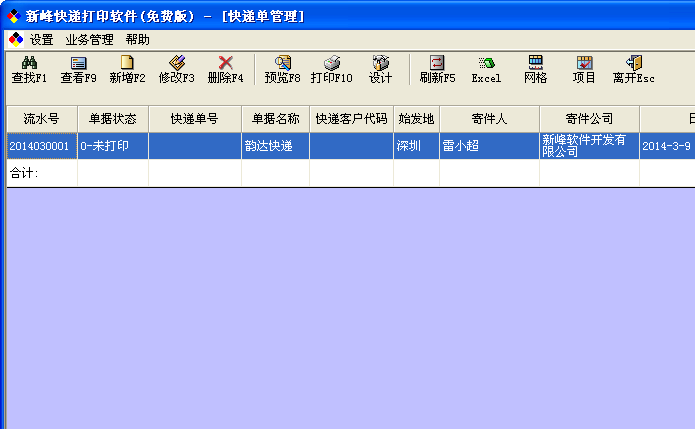The height and width of the screenshot is (429, 695).
Task: Open the 设置 menu
Action: [x=41, y=40]
